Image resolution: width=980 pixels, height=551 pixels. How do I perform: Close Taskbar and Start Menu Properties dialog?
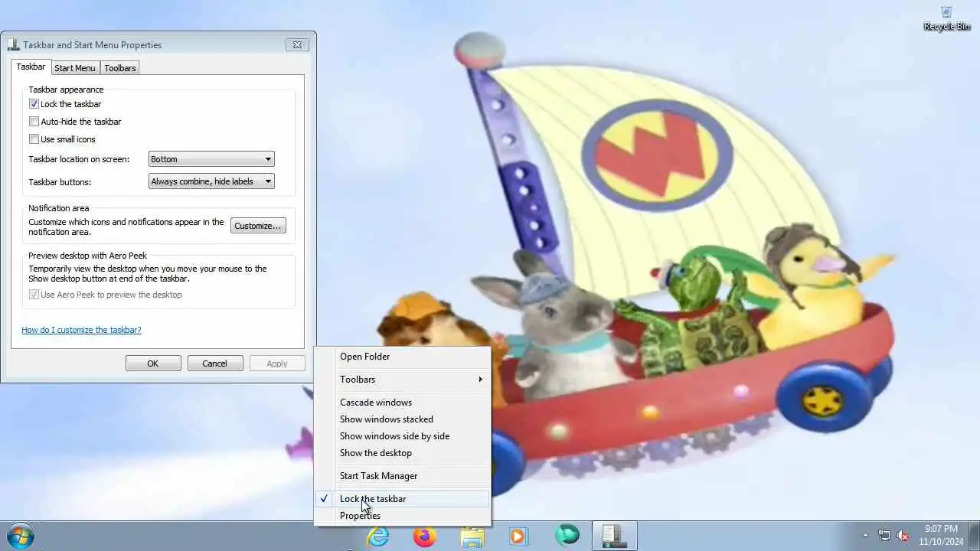pos(297,44)
